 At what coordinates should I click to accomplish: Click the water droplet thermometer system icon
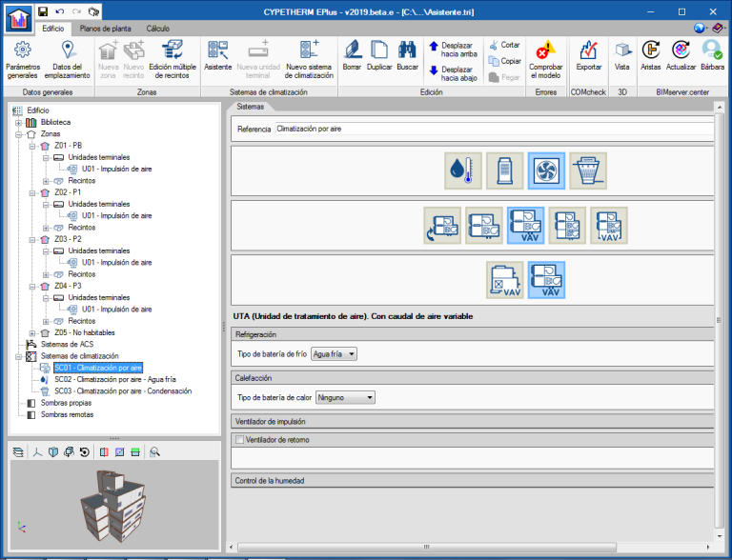coord(463,170)
